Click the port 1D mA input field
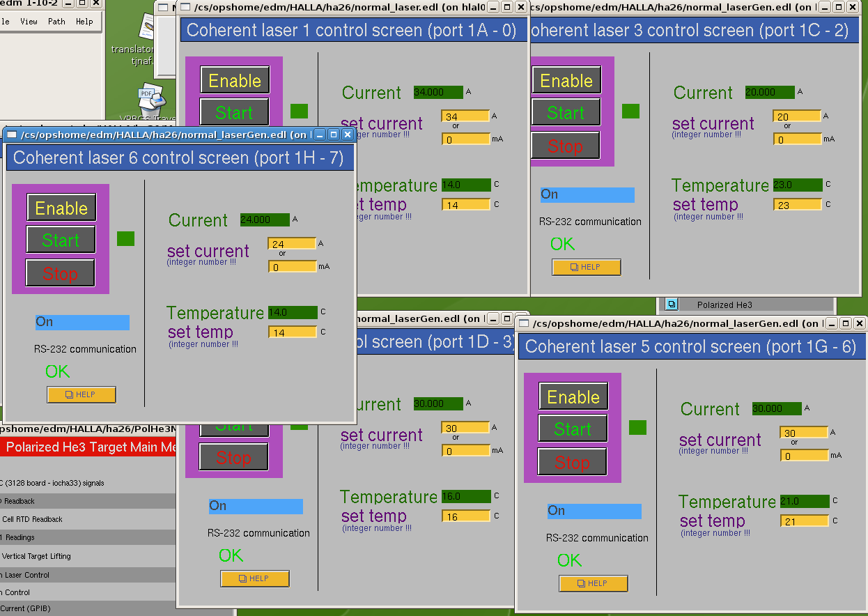The image size is (868, 616). 465,451
